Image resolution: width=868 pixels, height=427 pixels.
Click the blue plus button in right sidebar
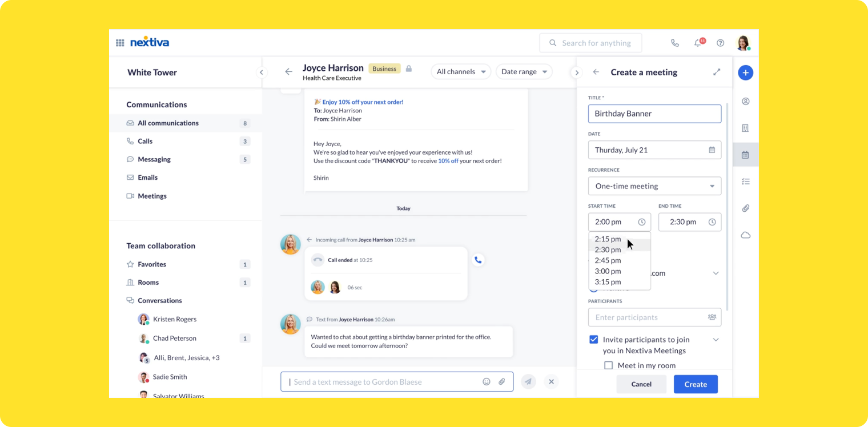(745, 72)
